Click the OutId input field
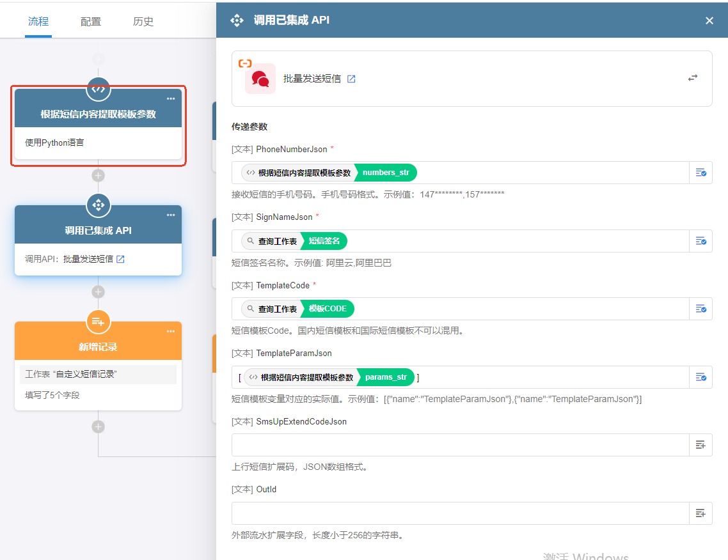The image size is (728, 560). (x=460, y=513)
